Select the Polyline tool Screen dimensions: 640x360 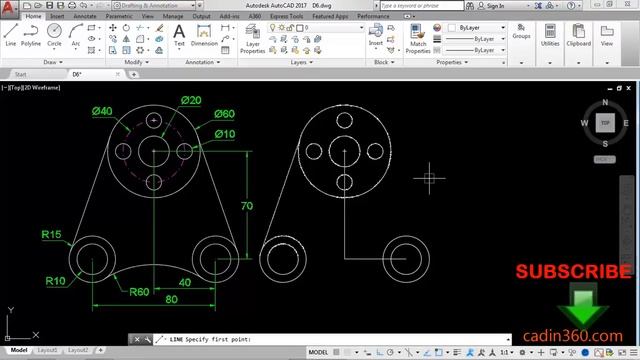31,35
